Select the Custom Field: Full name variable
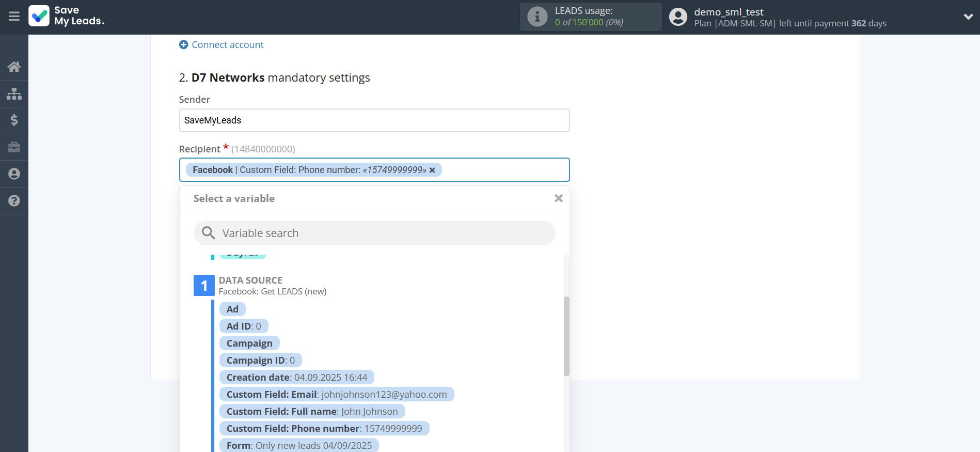Screen dimensions: 980x452 [312, 412]
